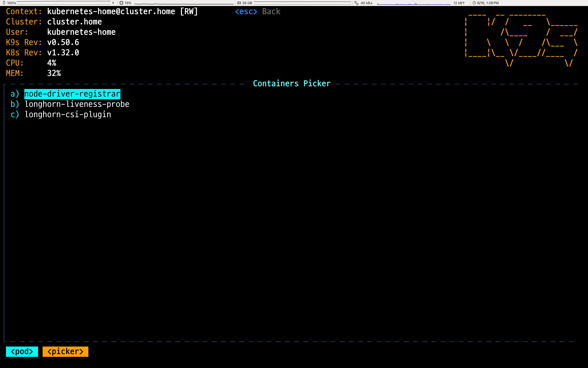The width and height of the screenshot is (588, 368).
Task: Select the node-driver-registrar container
Action: (x=72, y=94)
